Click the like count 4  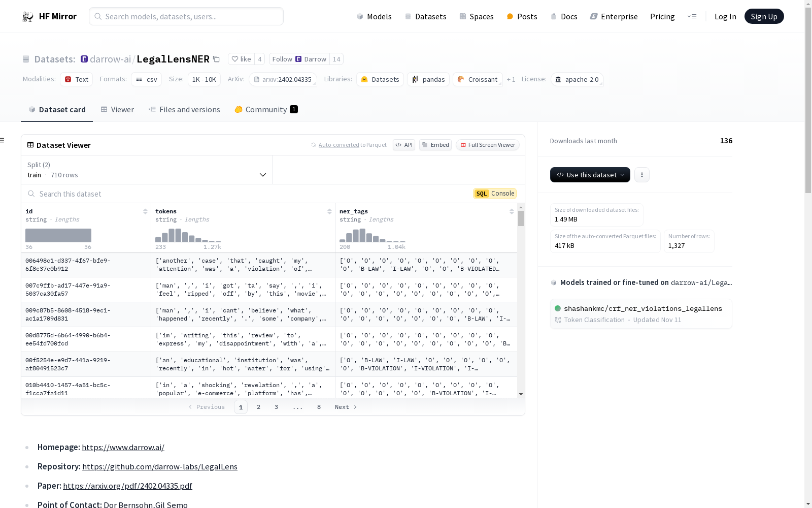pyautogui.click(x=260, y=59)
